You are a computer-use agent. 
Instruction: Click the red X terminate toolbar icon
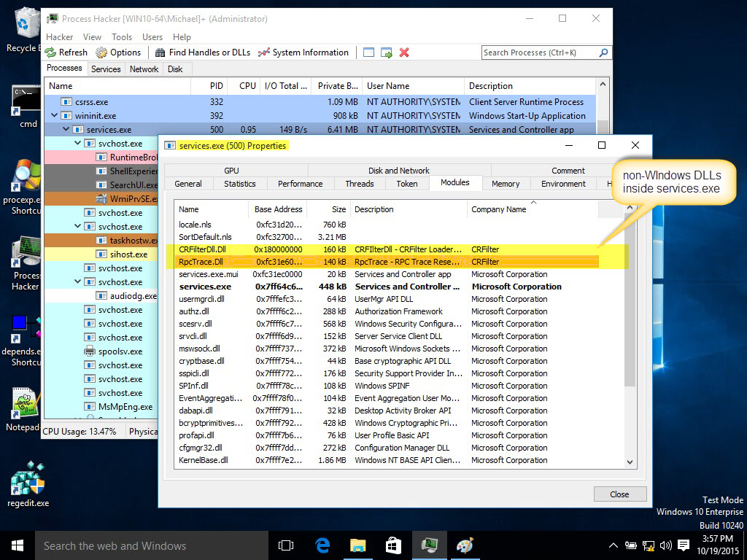pos(404,52)
